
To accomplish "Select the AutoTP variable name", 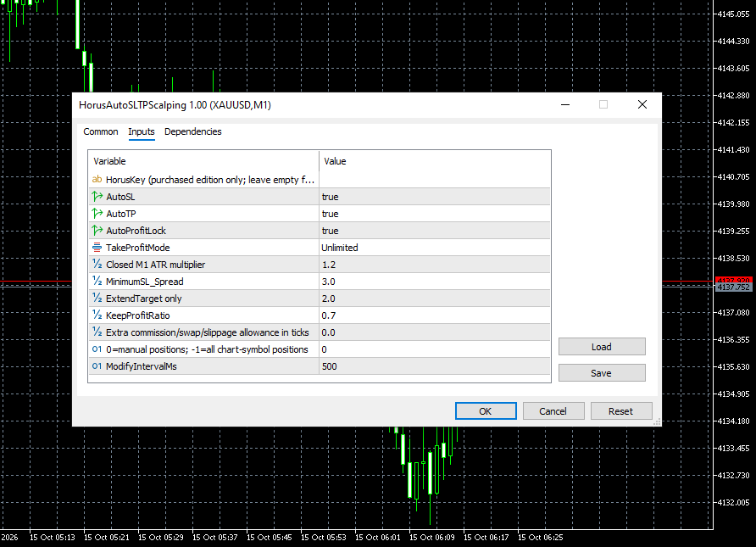I will [x=121, y=214].
